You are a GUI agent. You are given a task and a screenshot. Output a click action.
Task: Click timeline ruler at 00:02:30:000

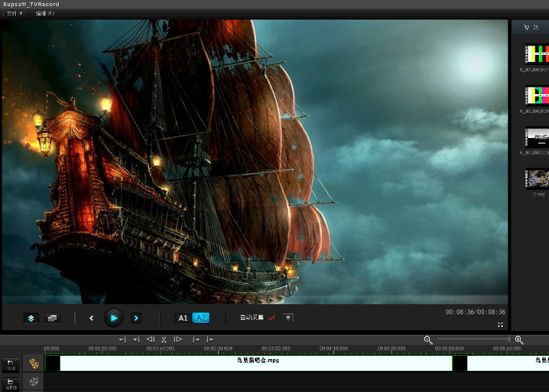[218, 349]
